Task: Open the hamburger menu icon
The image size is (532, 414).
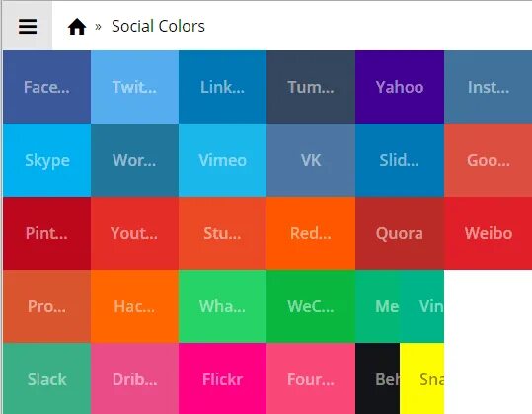Action: click(x=28, y=26)
